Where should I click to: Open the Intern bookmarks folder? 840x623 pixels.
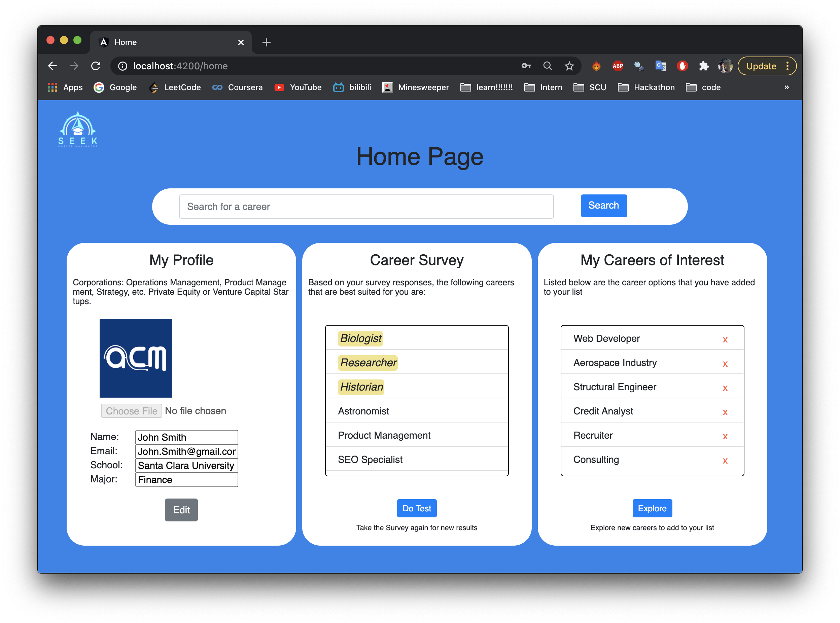(543, 87)
